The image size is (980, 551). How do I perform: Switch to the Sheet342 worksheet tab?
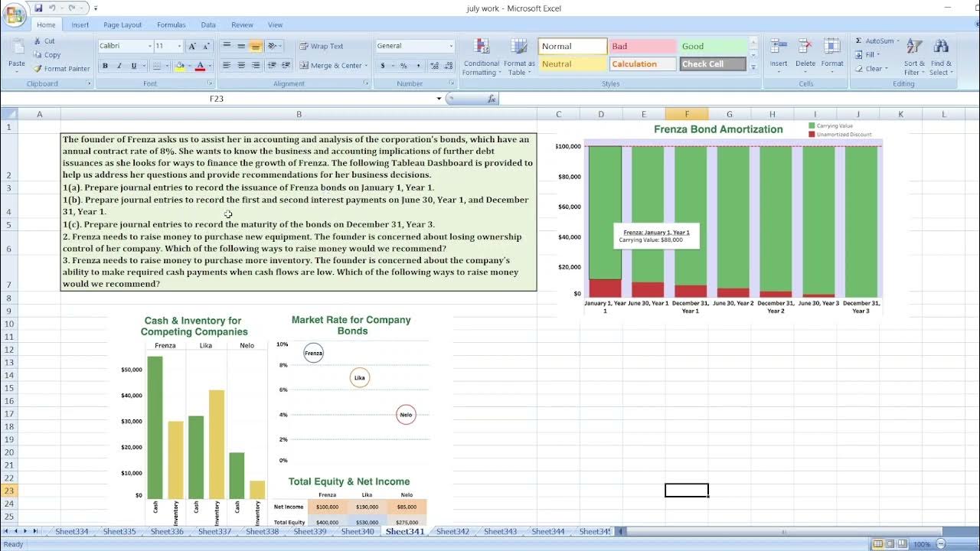pyautogui.click(x=452, y=531)
